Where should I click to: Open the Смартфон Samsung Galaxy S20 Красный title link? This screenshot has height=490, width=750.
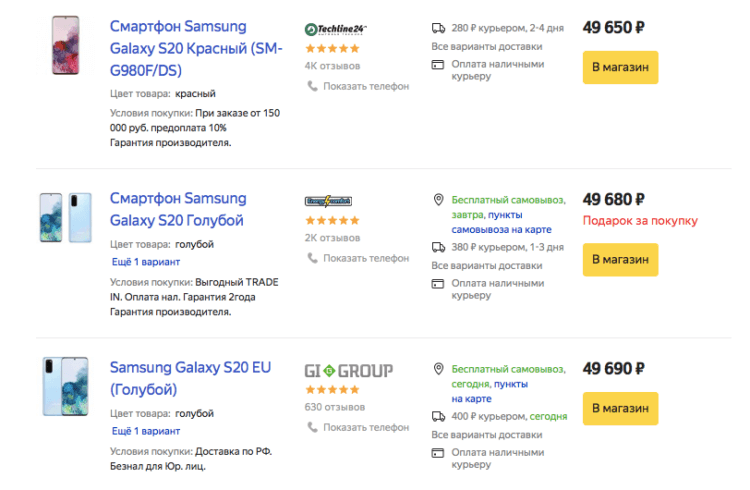point(196,48)
